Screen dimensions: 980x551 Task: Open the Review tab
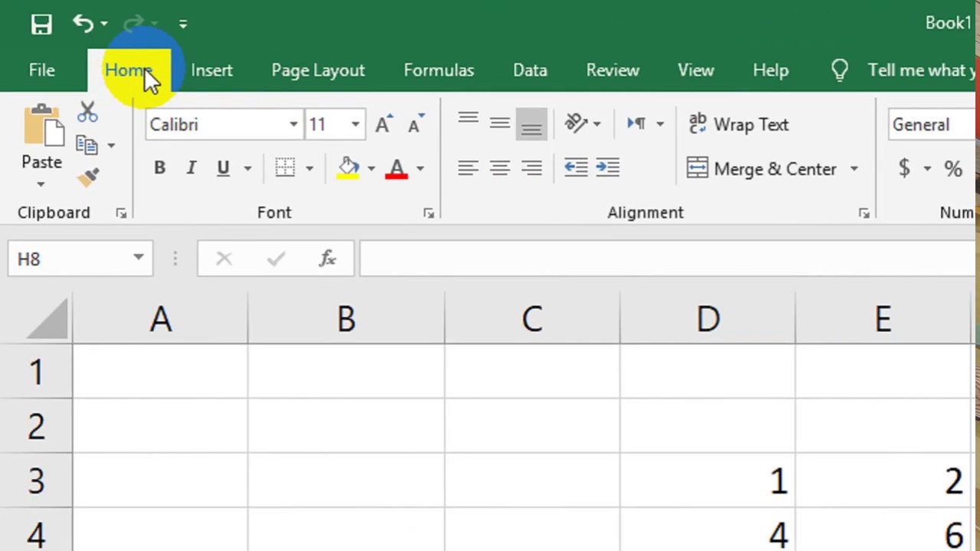click(612, 70)
